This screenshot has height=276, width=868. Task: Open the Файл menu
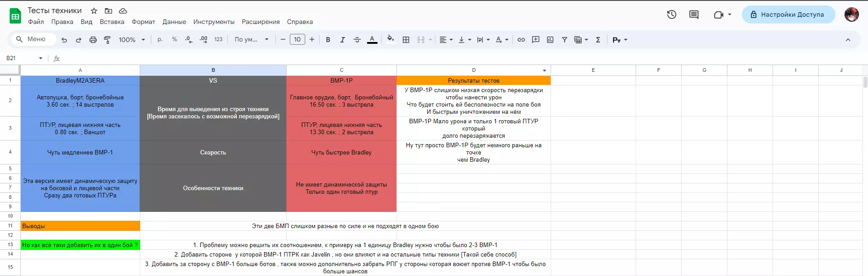coord(36,22)
